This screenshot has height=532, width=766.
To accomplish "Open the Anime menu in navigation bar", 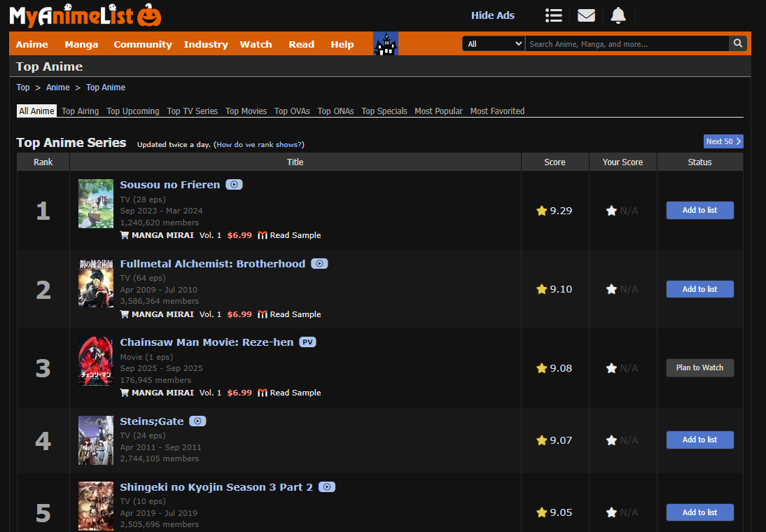I will [32, 44].
